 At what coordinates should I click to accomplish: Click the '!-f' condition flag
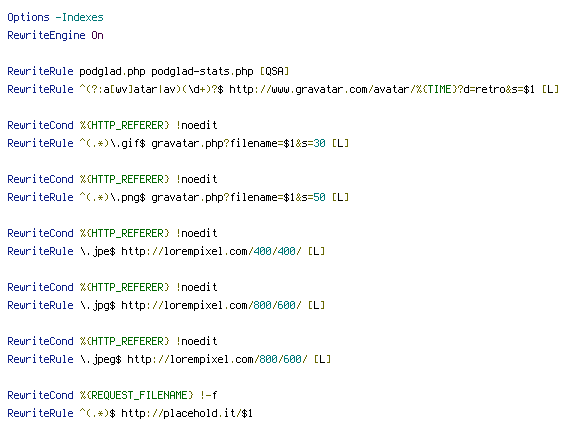pyautogui.click(x=208, y=395)
